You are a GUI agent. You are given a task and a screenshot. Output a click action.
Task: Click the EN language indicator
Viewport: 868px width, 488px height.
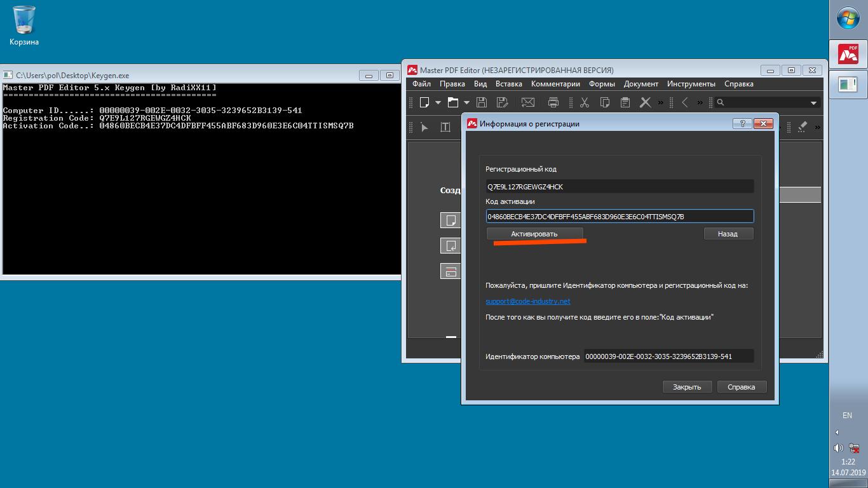(x=847, y=415)
